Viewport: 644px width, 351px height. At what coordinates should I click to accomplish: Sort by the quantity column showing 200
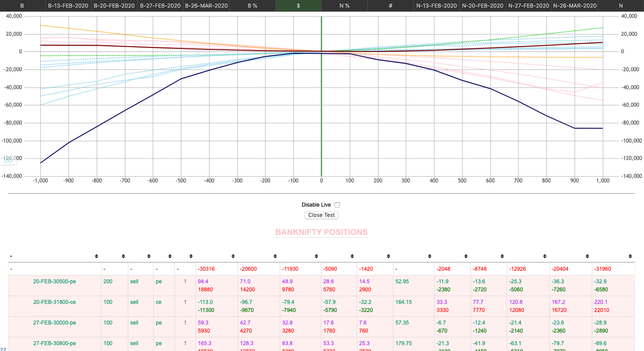tap(123, 256)
